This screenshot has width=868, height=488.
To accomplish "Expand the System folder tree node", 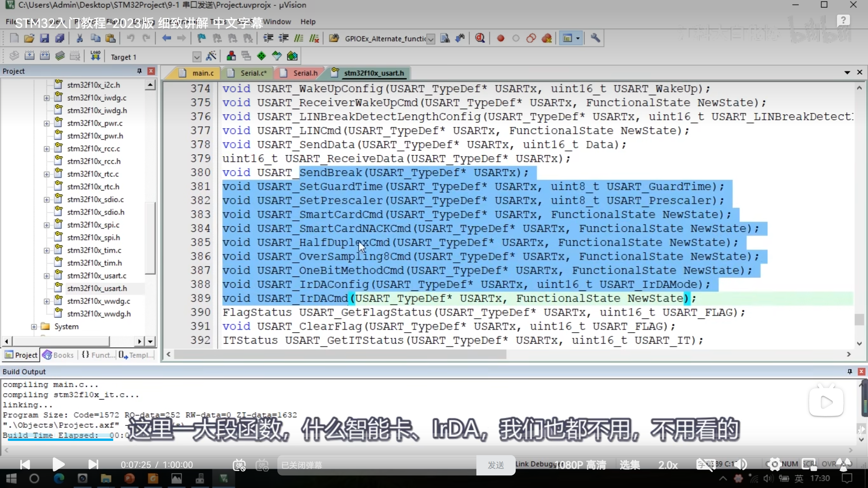I will [x=34, y=327].
